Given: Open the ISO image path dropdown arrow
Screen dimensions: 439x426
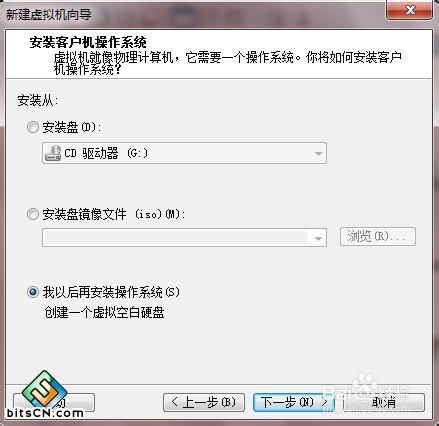Looking at the screenshot, I should point(318,238).
